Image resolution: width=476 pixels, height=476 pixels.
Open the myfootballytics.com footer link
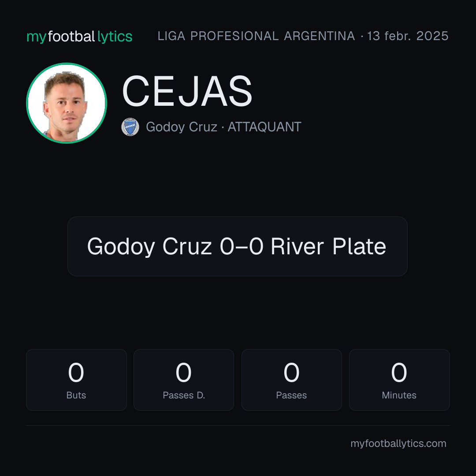pos(398,443)
